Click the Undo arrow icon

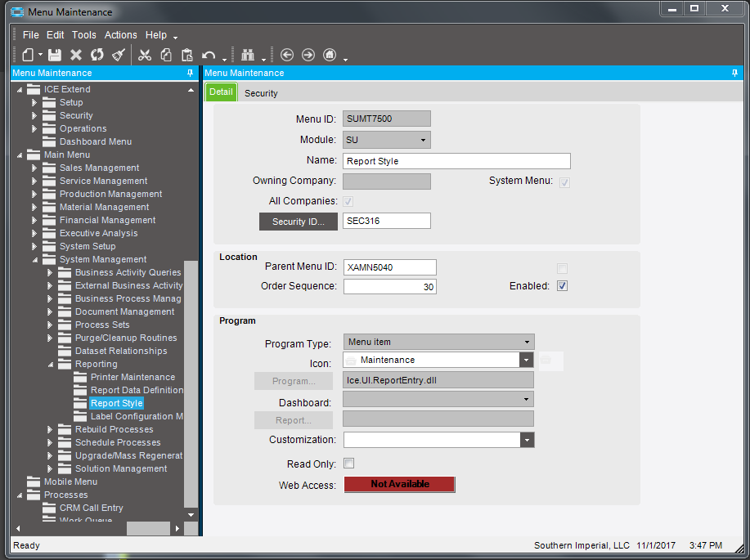tap(209, 55)
